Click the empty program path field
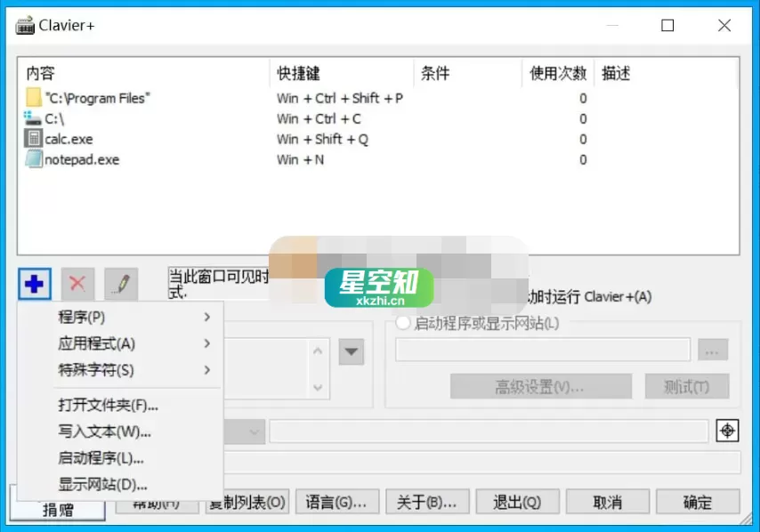 point(541,349)
